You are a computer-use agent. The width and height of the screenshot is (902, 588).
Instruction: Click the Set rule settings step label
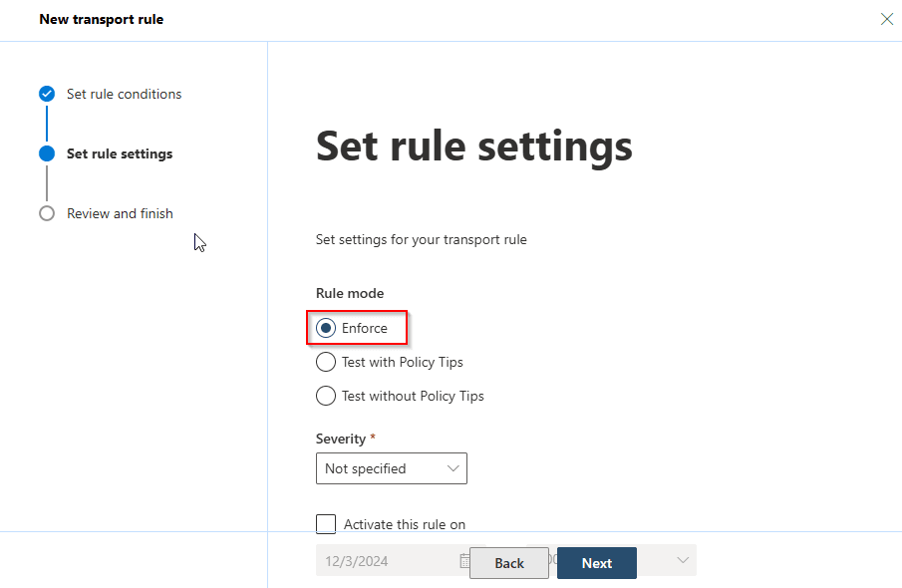119,153
